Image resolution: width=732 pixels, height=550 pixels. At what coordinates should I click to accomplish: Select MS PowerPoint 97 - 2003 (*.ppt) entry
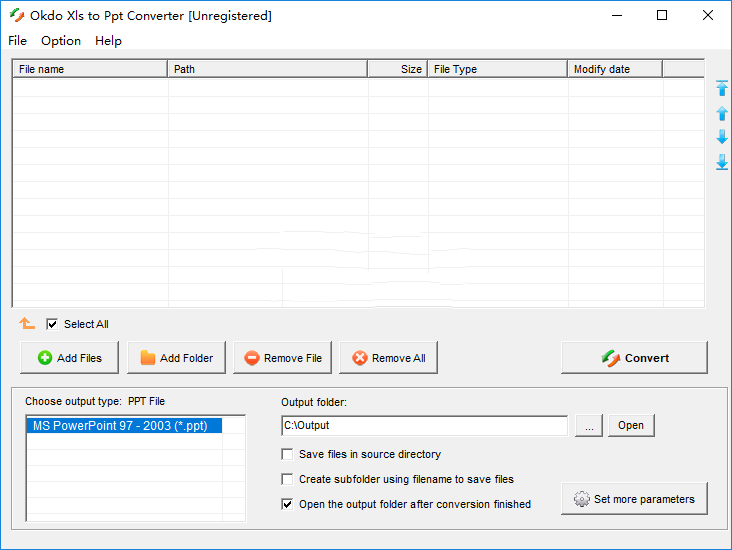pos(124,426)
